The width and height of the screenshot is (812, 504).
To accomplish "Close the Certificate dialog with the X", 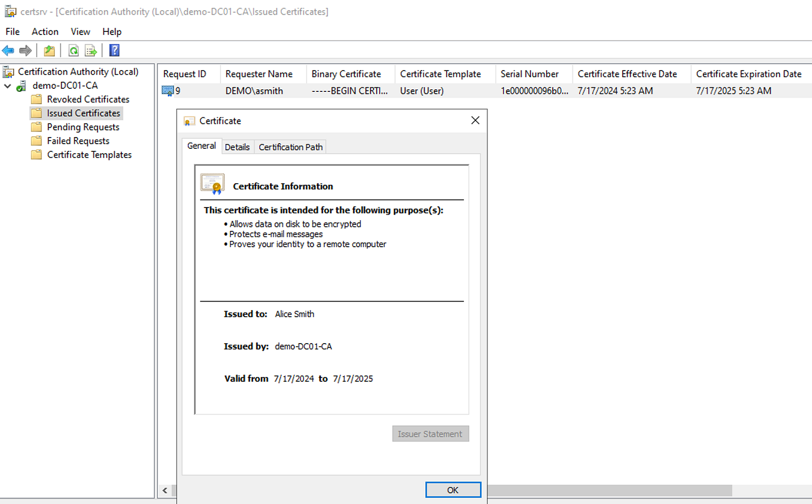I will [475, 120].
